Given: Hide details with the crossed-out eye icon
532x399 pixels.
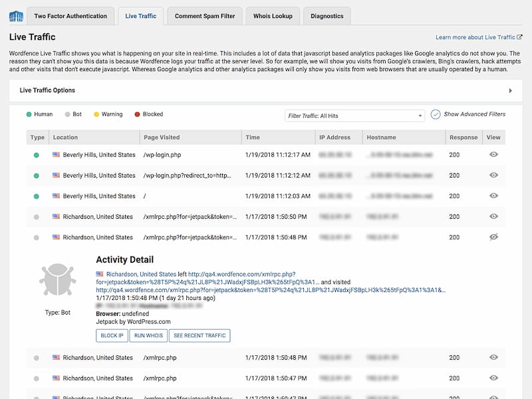Looking at the screenshot, I should (493, 237).
